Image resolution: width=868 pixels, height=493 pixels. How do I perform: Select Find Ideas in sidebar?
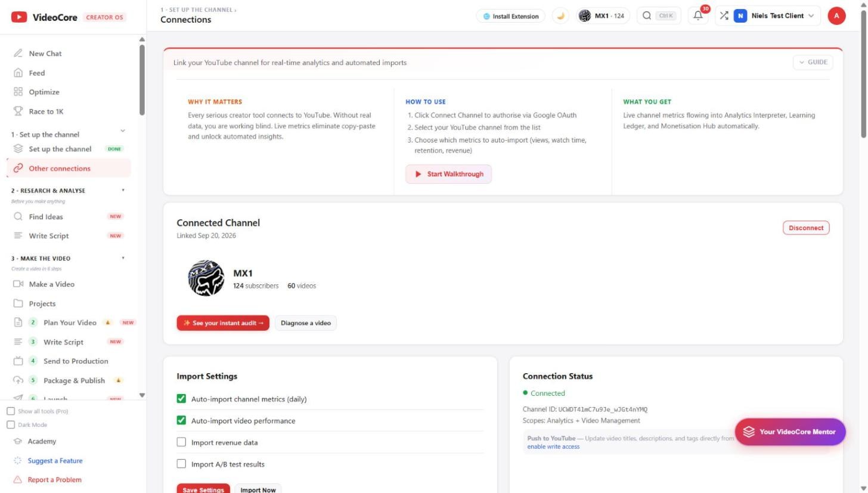click(x=46, y=217)
